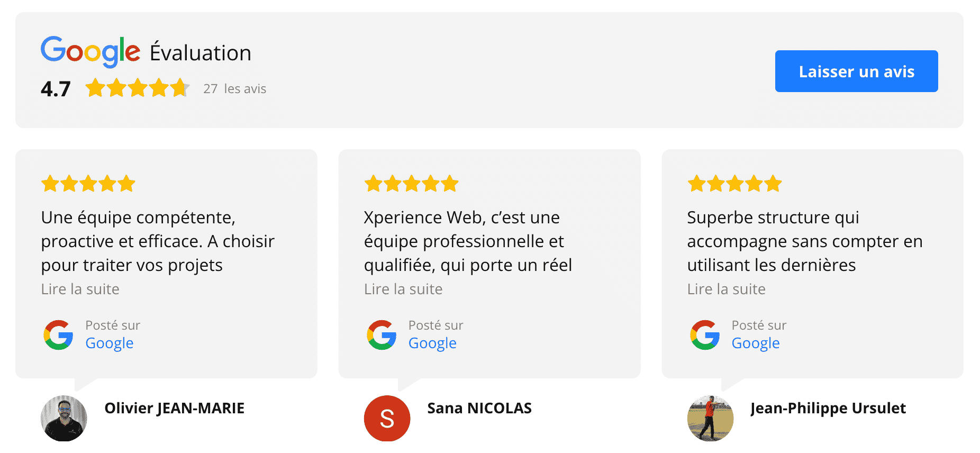Click the reviewer name "Sana NICOLAS"

click(479, 408)
